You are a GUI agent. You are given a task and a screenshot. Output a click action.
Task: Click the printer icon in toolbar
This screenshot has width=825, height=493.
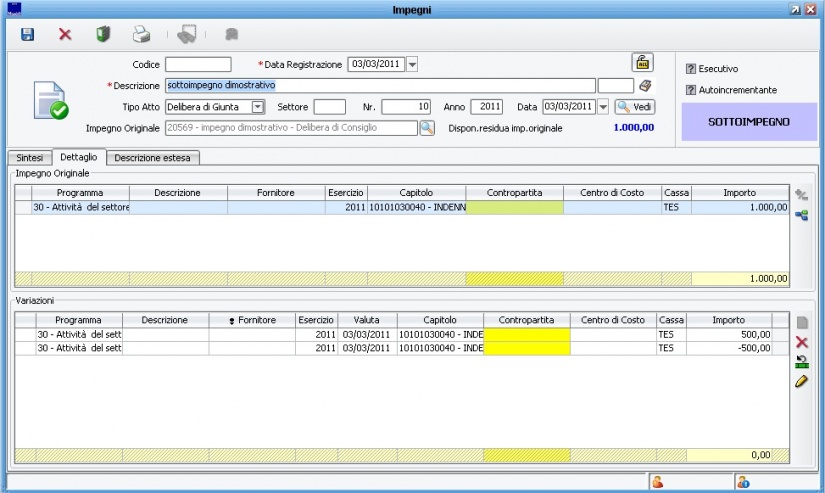(x=142, y=34)
